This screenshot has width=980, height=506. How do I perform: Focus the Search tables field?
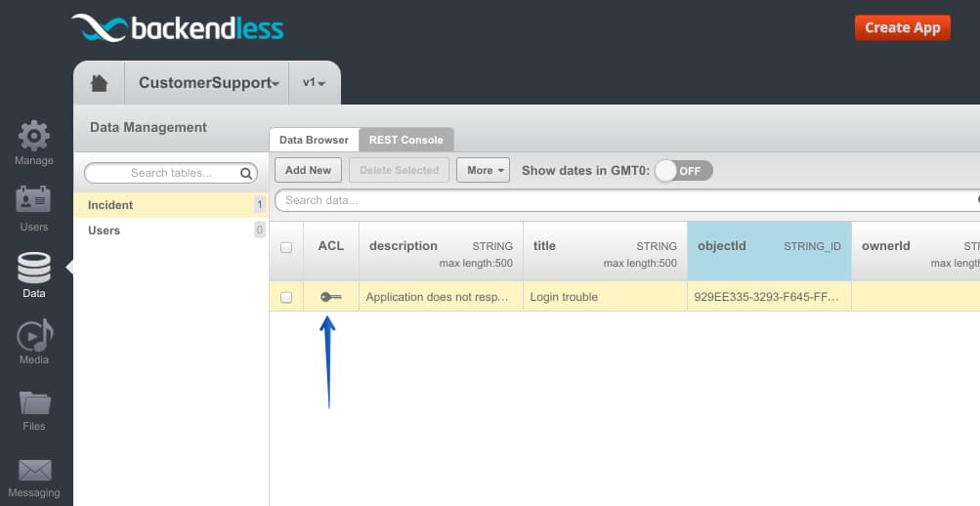pos(171,173)
